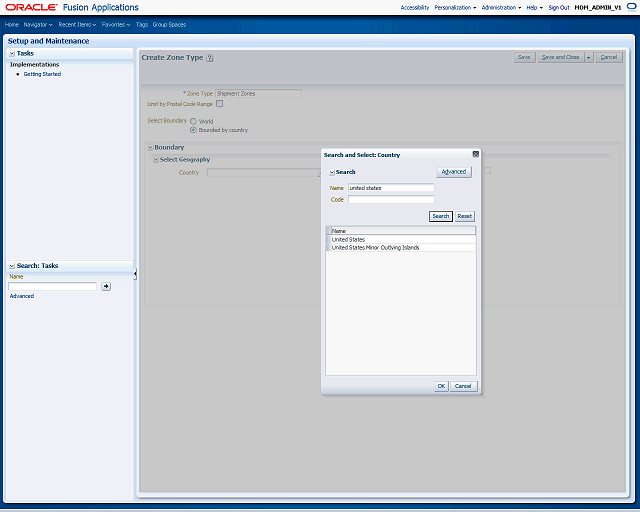Image resolution: width=640 pixels, height=512 pixels.
Task: Click Sign Out
Action: coord(559,8)
